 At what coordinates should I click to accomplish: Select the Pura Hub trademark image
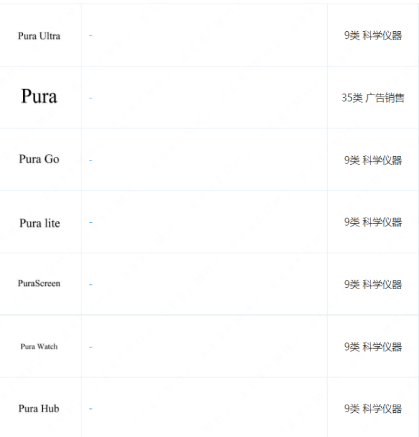tap(39, 408)
